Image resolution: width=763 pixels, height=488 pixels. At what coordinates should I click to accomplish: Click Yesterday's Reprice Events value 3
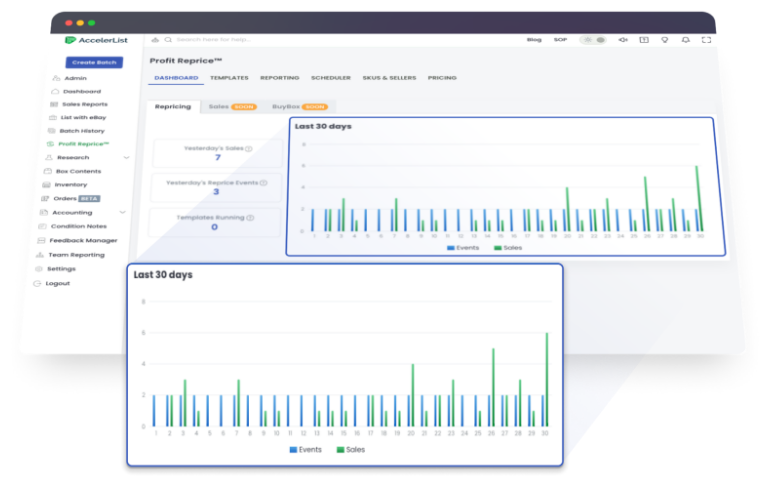216,192
